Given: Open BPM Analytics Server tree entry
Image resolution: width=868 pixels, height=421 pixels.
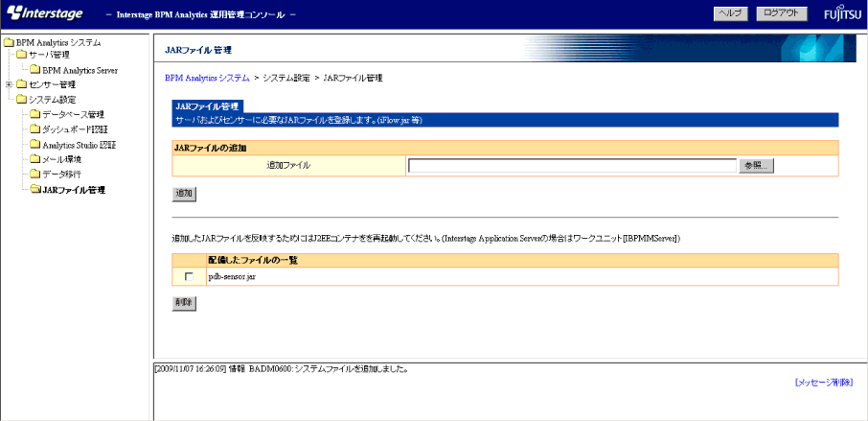Looking at the screenshot, I should click(x=80, y=70).
